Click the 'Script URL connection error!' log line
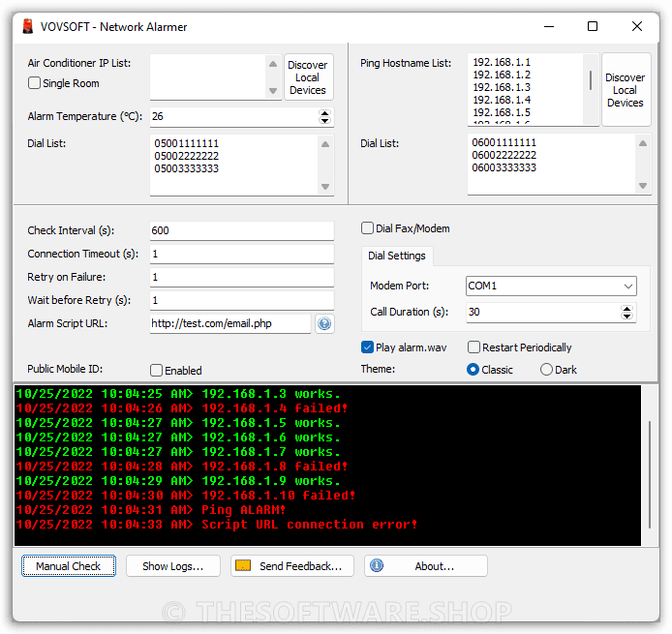The height and width of the screenshot is (634, 672). tap(217, 525)
